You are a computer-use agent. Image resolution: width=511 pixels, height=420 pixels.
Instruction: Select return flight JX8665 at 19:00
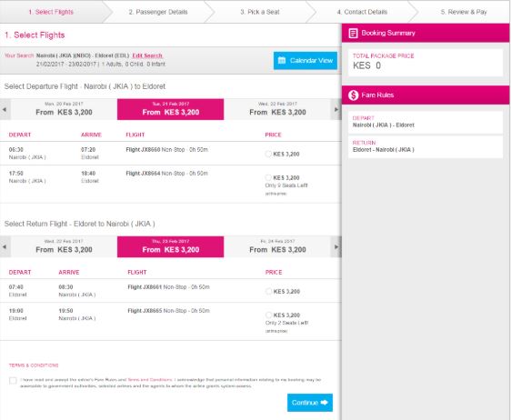coord(268,315)
